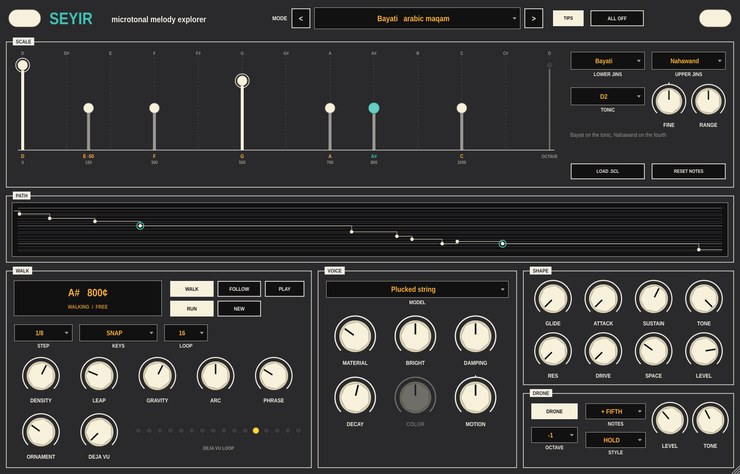The width and height of the screenshot is (740, 474).
Task: Click the Material knob in Voice
Action: tap(355, 336)
